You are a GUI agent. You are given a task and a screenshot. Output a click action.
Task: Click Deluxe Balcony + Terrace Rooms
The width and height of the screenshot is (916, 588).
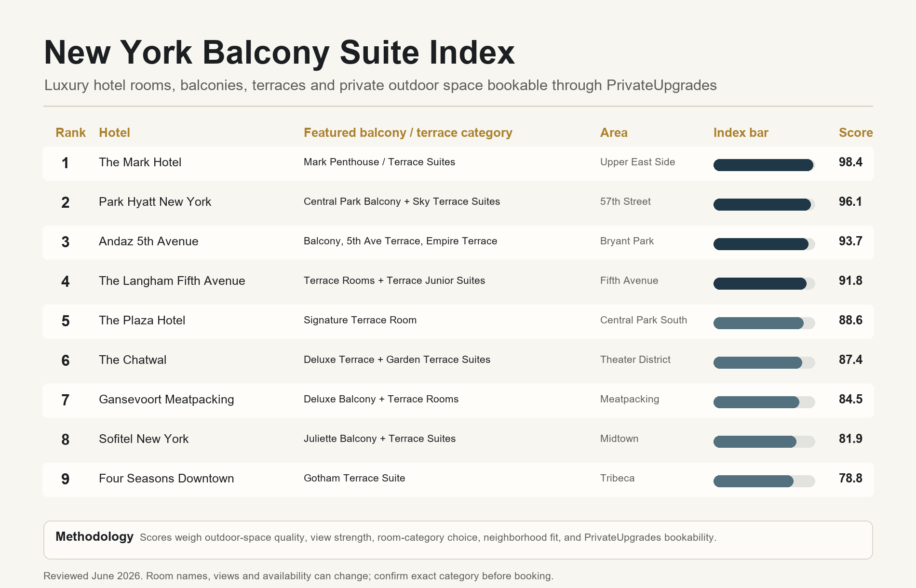(381, 399)
